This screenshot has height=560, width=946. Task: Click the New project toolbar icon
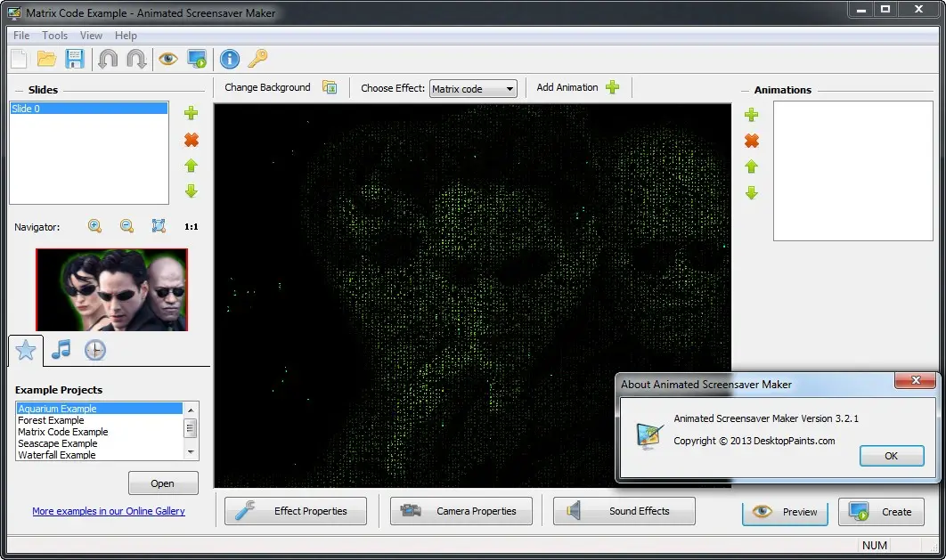pos(20,59)
